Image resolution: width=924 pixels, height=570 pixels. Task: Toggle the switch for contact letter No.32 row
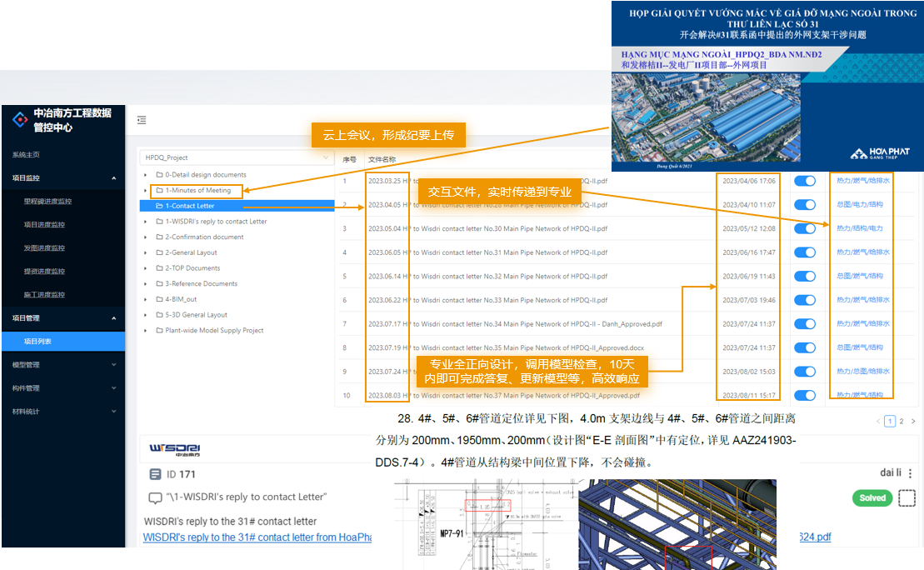(804, 277)
